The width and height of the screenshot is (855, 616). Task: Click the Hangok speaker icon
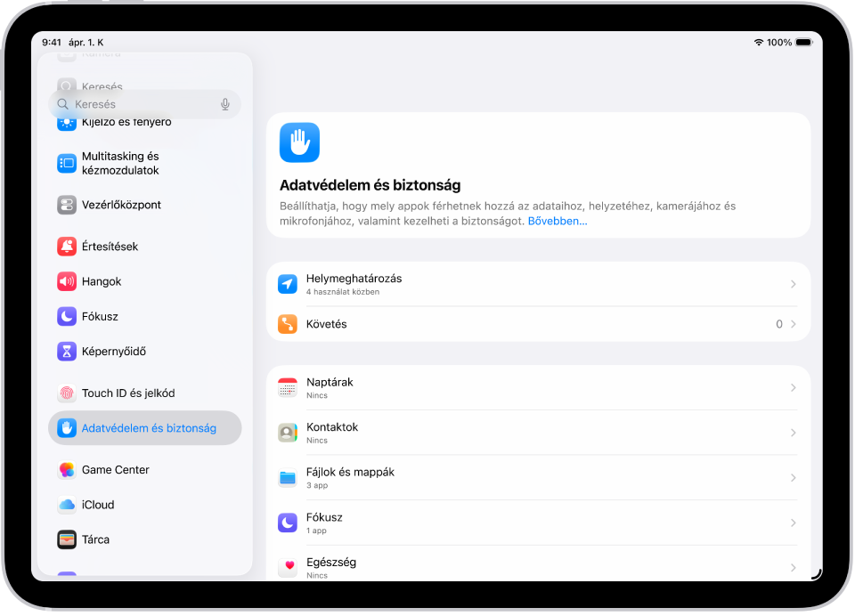(x=67, y=282)
